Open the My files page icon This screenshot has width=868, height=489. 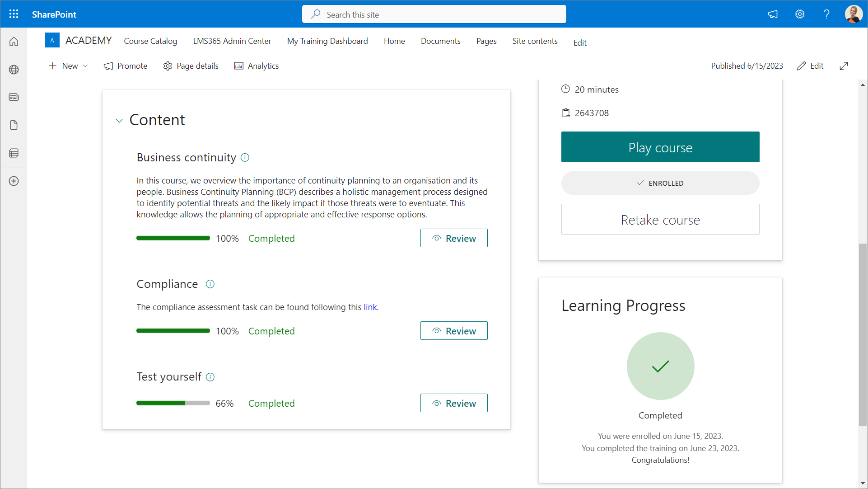click(x=14, y=125)
